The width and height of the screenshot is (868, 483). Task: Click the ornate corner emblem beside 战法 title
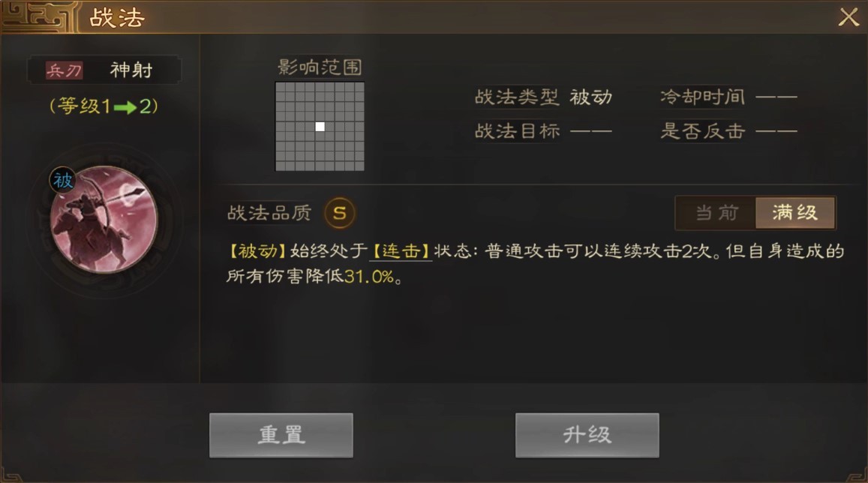39,16
